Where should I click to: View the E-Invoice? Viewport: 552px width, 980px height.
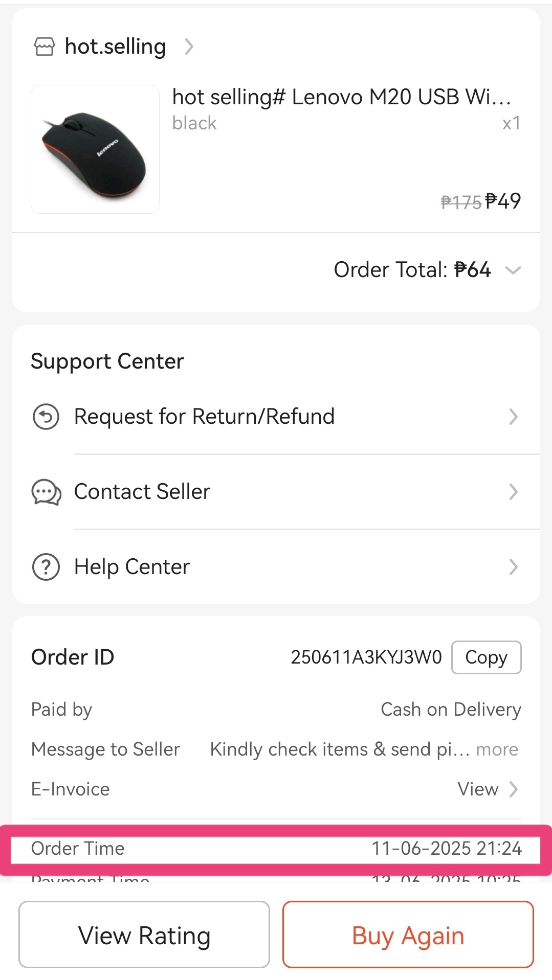[x=488, y=789]
